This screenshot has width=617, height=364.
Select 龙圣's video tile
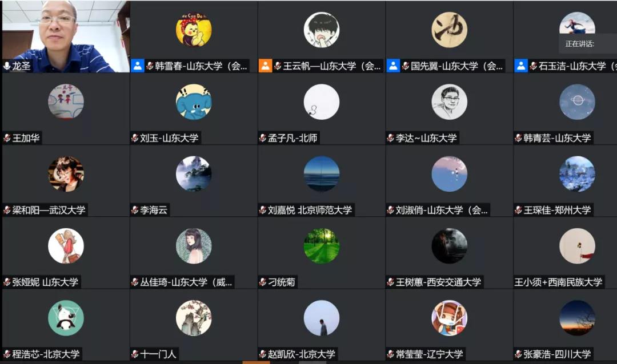(x=66, y=37)
